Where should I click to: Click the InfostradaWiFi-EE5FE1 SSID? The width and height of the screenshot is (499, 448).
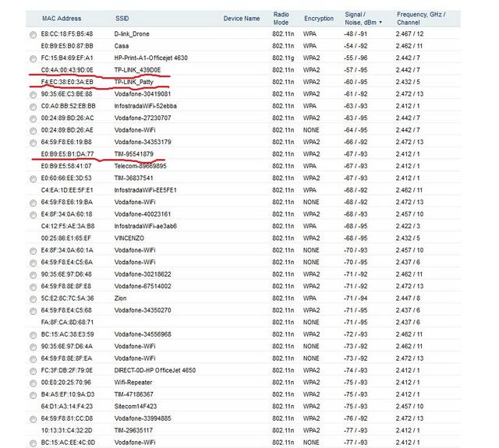coord(146,190)
